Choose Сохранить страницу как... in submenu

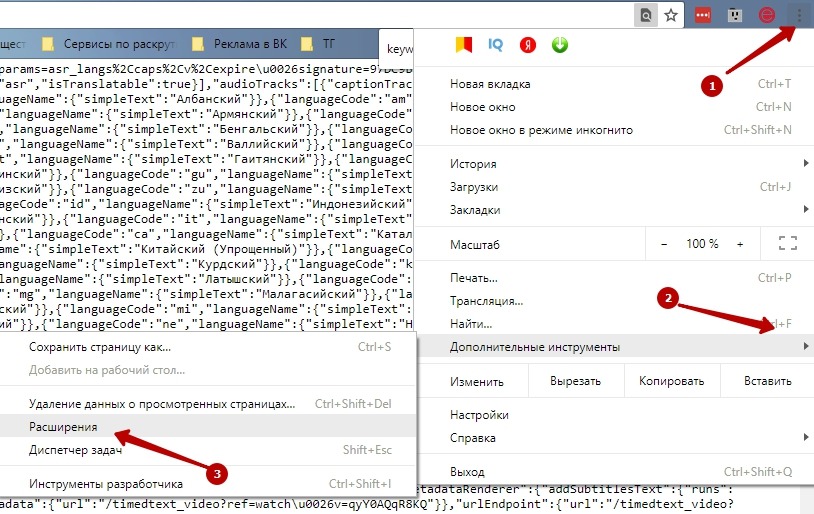point(208,347)
